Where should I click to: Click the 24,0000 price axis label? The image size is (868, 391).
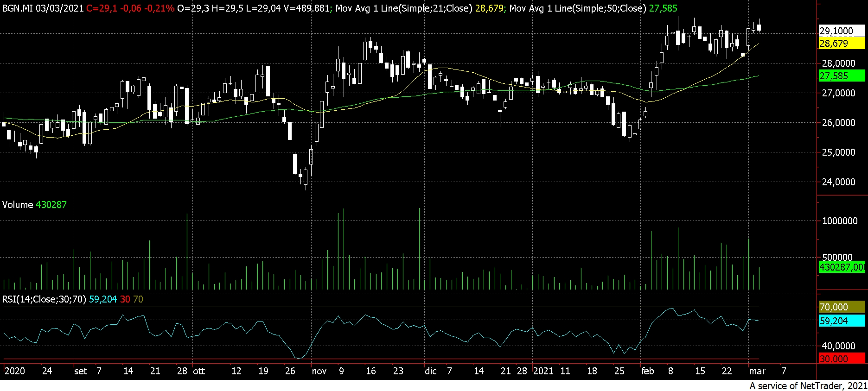coord(838,182)
